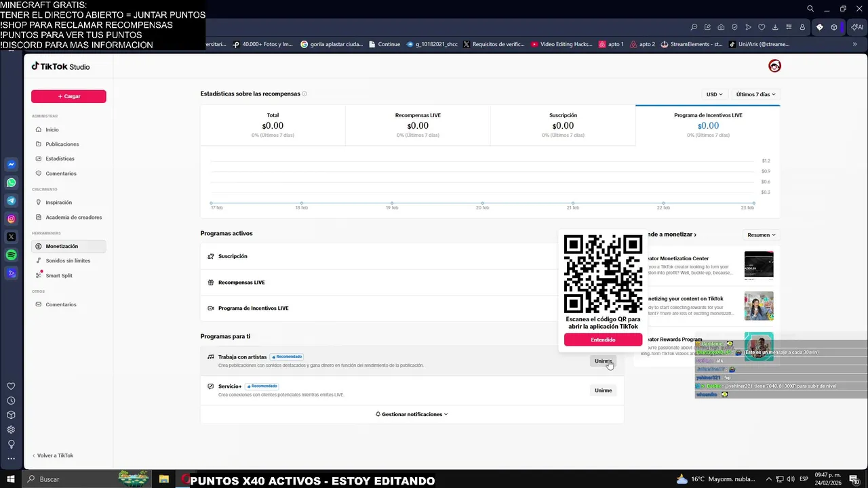868x488 pixels.
Task: Open X (Twitter) in the Opera sidebar
Action: 11,237
